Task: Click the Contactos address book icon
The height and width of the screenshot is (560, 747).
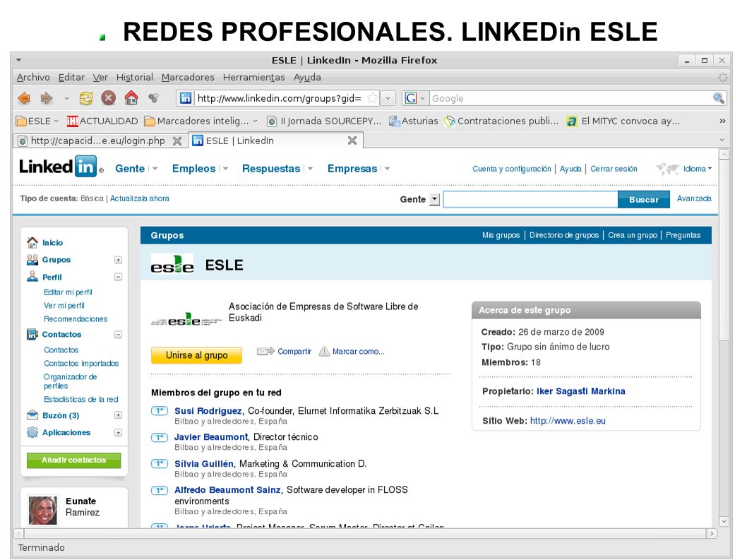Action: (32, 335)
